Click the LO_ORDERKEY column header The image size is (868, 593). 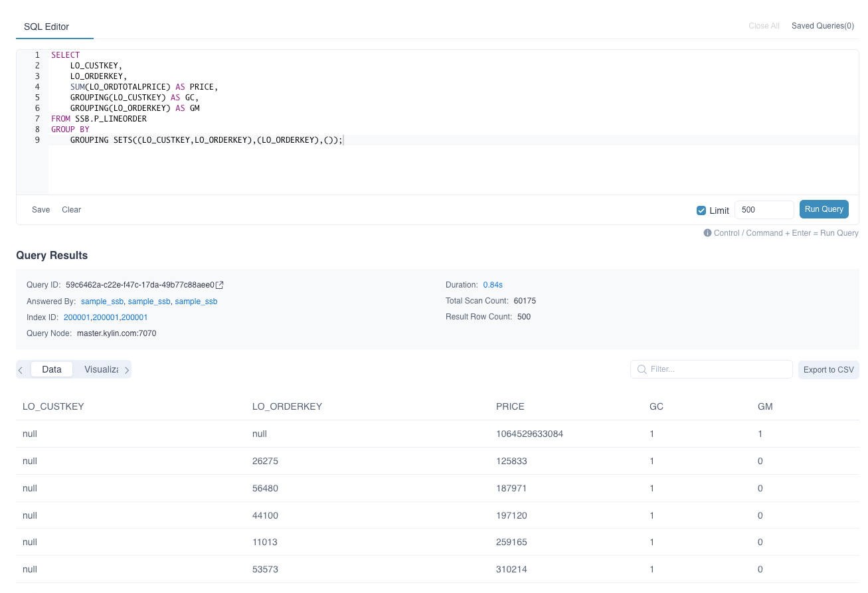point(287,406)
